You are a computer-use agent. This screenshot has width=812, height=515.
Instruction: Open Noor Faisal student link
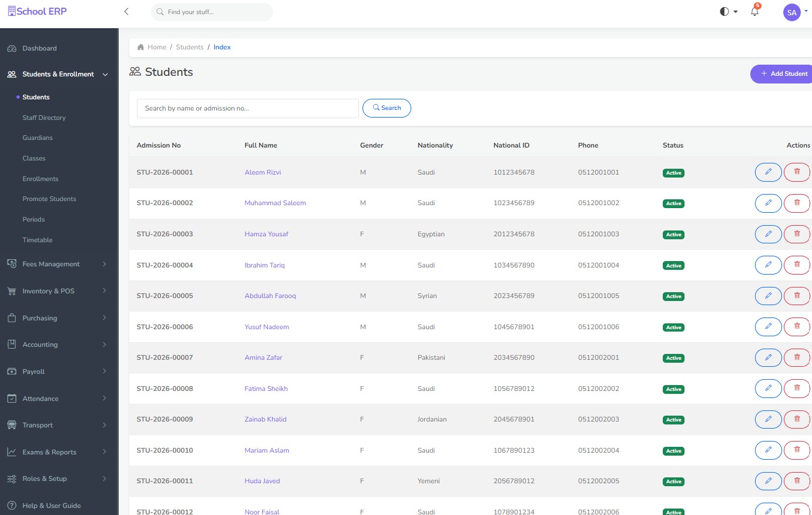tap(262, 511)
